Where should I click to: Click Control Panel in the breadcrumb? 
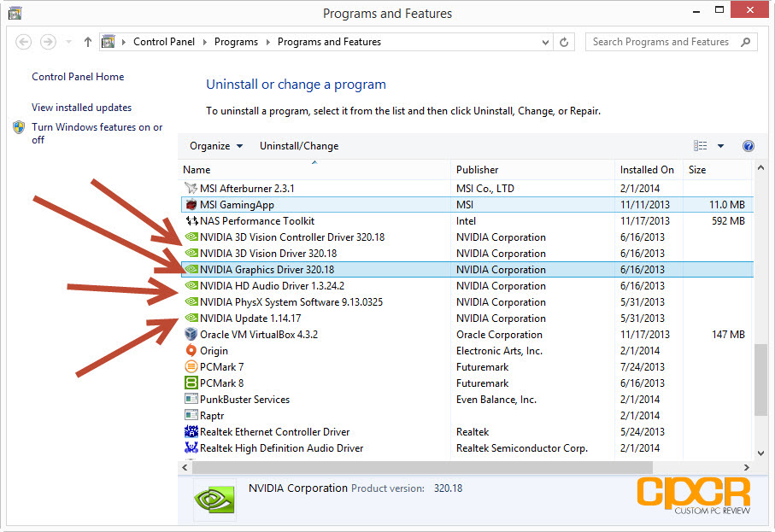(164, 42)
